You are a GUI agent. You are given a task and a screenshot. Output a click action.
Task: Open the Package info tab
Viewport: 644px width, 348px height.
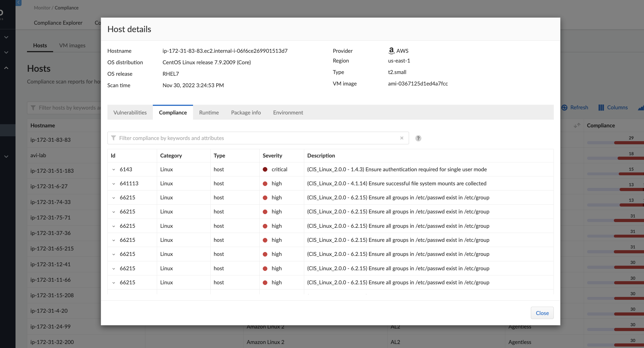pyautogui.click(x=246, y=112)
